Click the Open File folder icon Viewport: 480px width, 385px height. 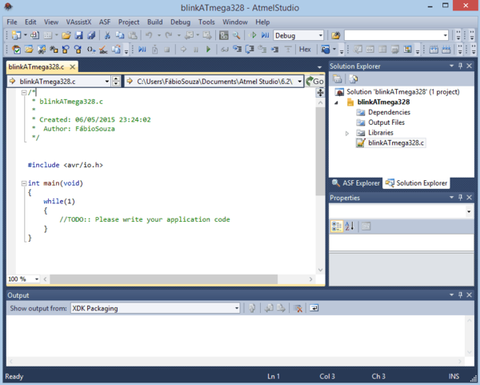coord(66,35)
